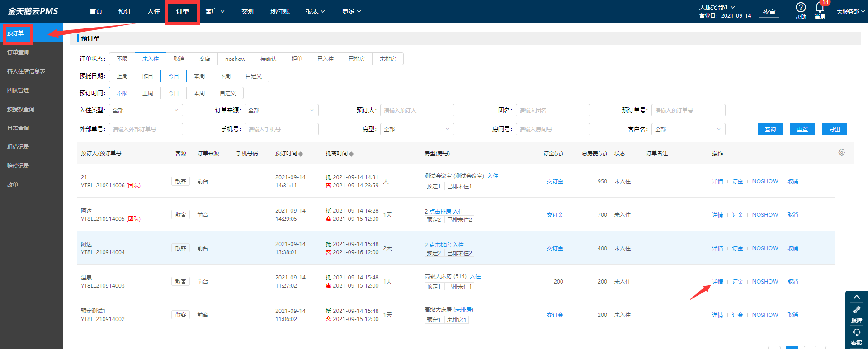Viewport: 868px width, 349px height.
Task: Focus the 外部单号 input field
Action: 146,129
